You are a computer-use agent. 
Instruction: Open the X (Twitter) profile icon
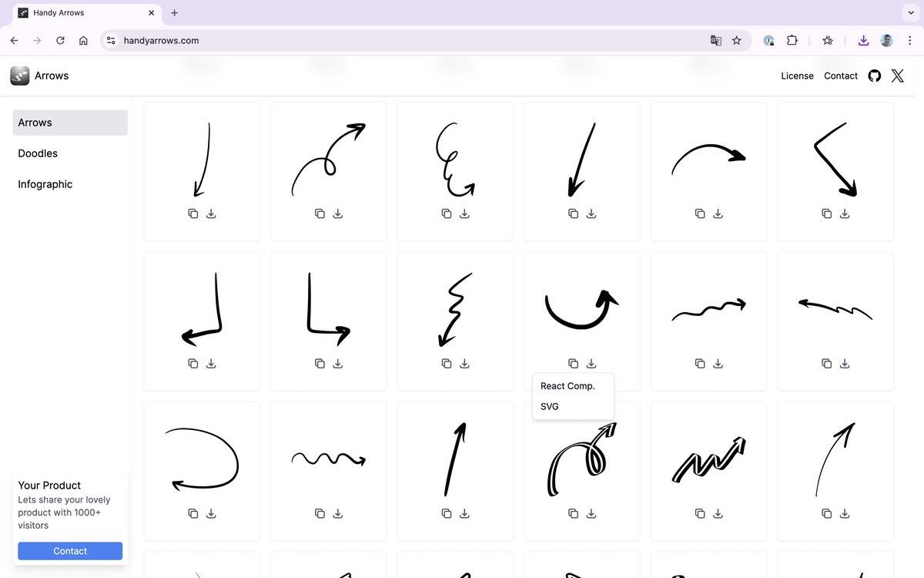pyautogui.click(x=898, y=76)
